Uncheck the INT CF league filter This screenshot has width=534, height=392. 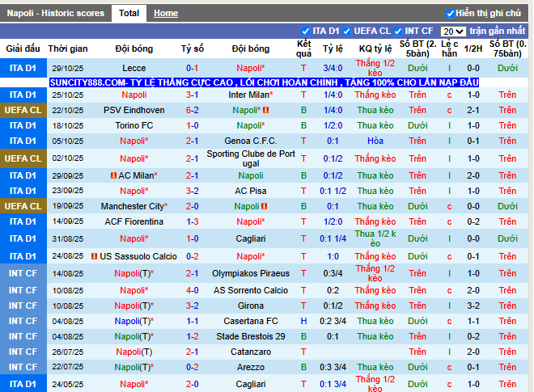click(x=398, y=32)
